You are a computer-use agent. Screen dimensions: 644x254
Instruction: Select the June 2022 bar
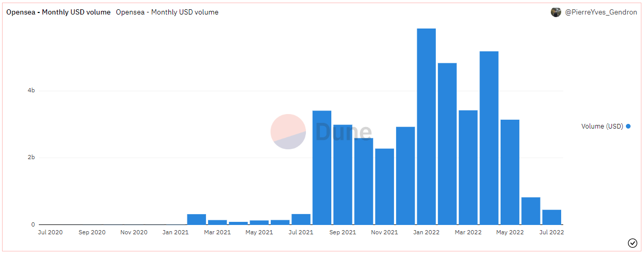(x=531, y=211)
